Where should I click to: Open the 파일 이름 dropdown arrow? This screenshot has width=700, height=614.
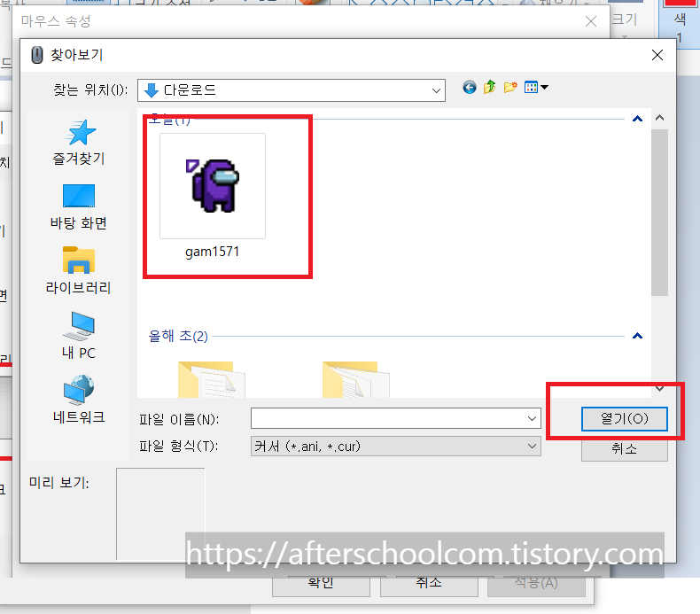(532, 418)
